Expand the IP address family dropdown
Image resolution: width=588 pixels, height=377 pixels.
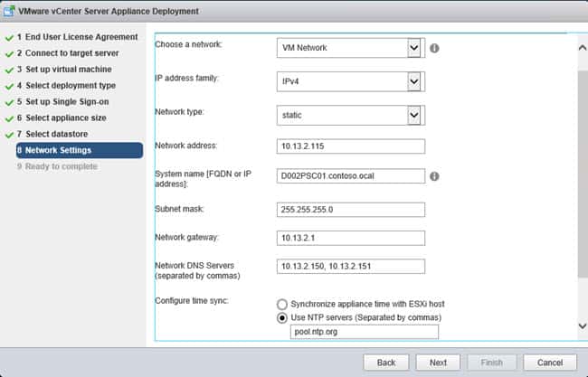(x=351, y=81)
